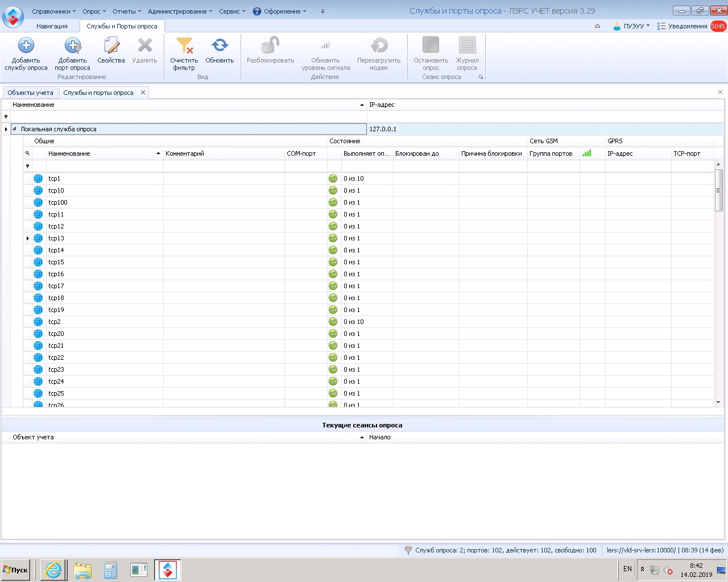Refresh the list with Обновить
728x582 pixels.
coord(220,51)
